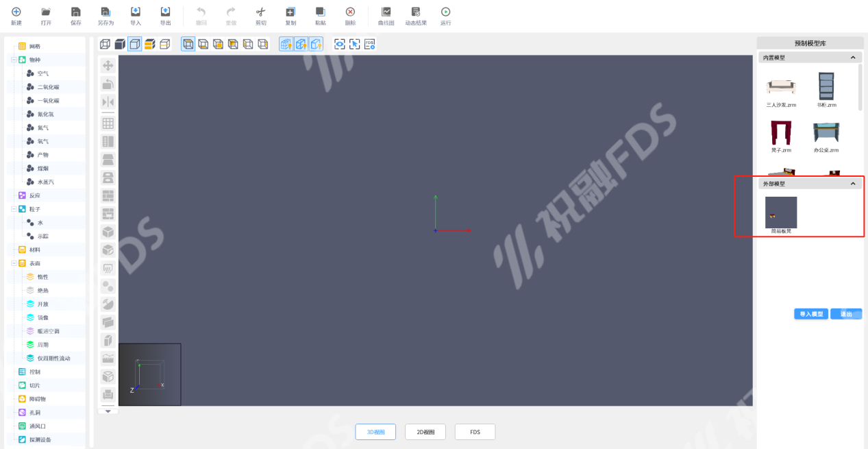868x449 pixels.
Task: Open a file with the 打开 icon
Action: (46, 12)
